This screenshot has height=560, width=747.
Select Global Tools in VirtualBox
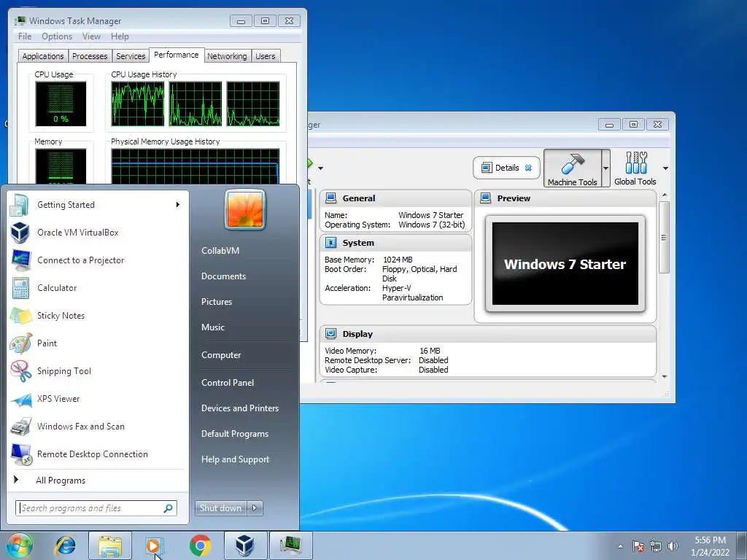635,168
